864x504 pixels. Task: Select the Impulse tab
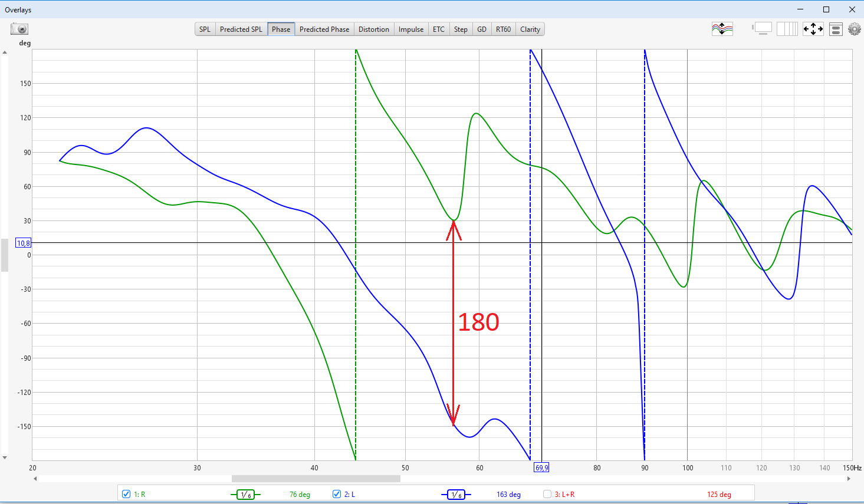[410, 29]
